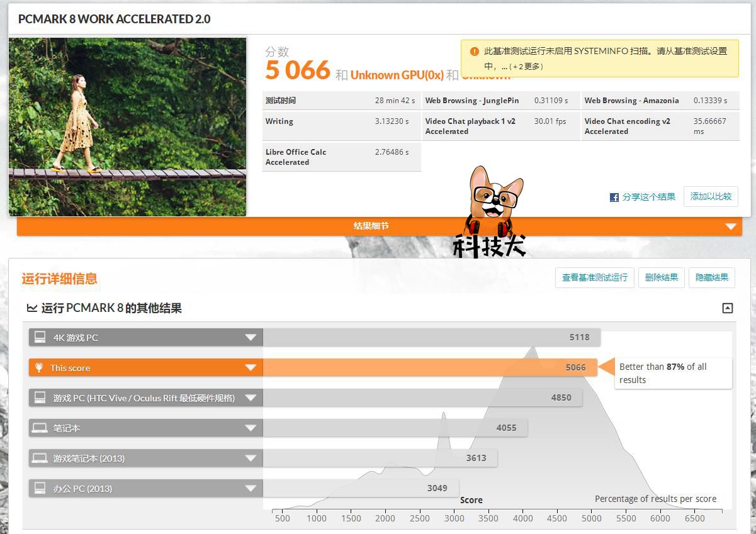Toggle the 结果细节 orange bar

coord(379,226)
